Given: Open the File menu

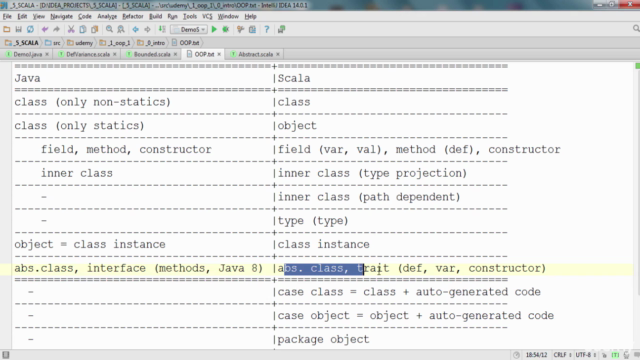Looking at the screenshot, I should pyautogui.click(x=7, y=16).
